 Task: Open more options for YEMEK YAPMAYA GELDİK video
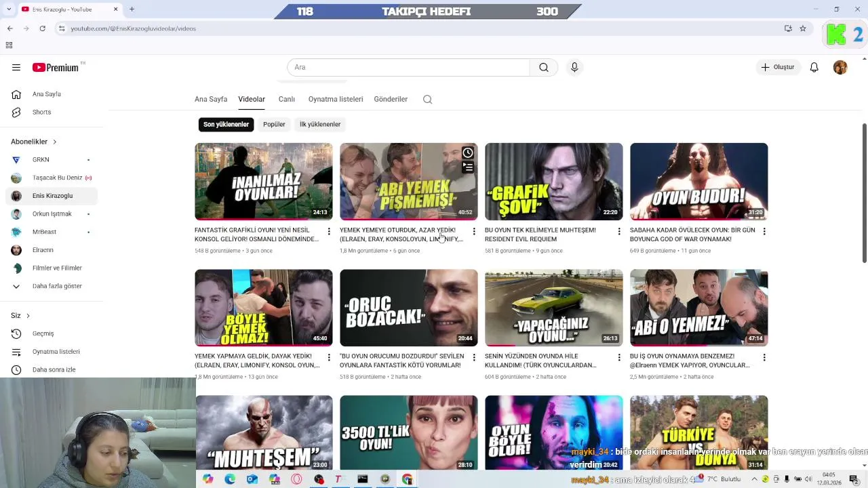click(329, 358)
